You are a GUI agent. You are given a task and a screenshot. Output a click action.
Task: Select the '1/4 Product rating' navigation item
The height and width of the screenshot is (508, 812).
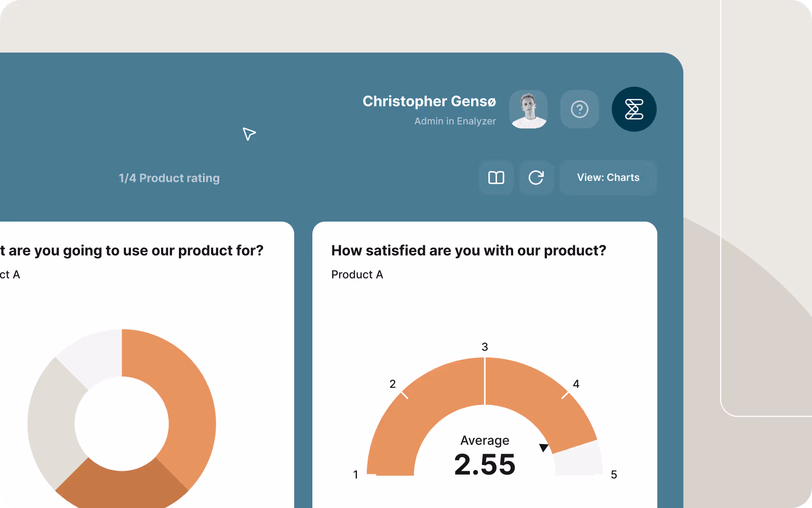click(169, 178)
